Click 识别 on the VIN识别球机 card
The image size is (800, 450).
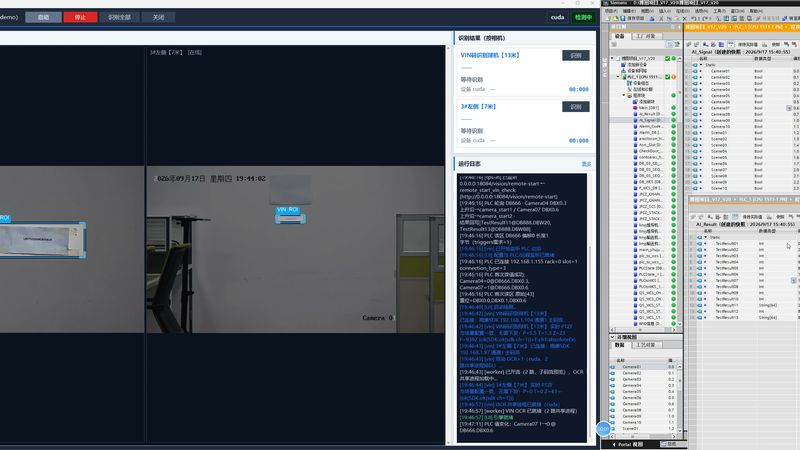click(x=576, y=55)
